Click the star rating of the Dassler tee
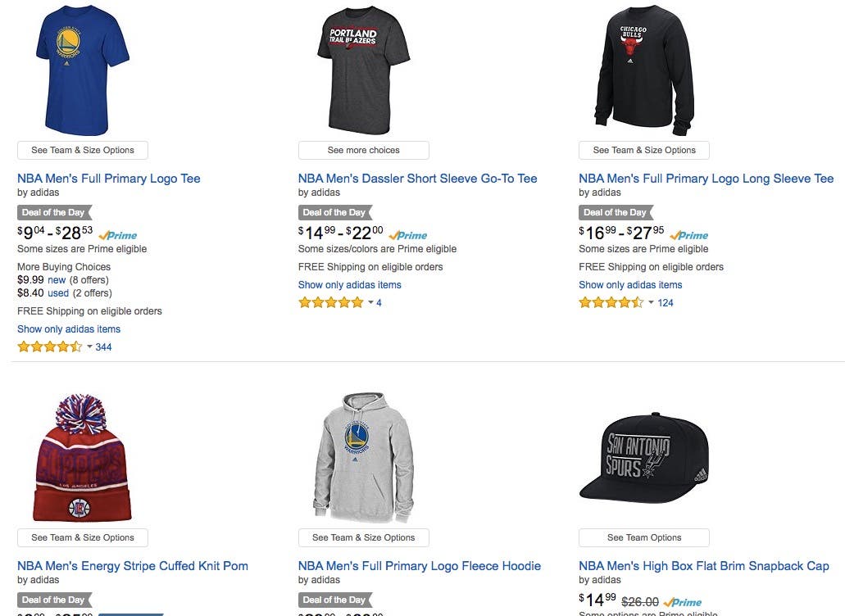The height and width of the screenshot is (616, 845). tap(330, 303)
